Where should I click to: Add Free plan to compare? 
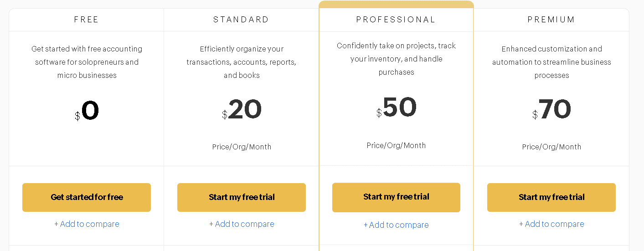tap(87, 224)
